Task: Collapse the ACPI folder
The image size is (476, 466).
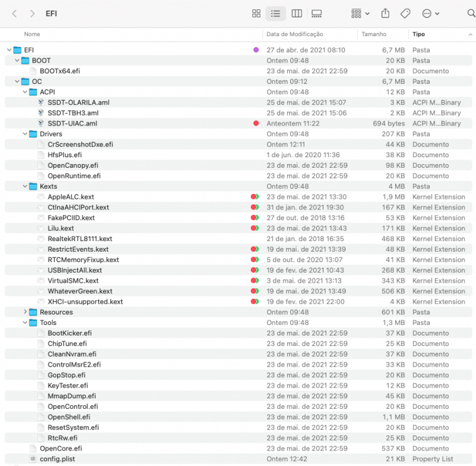Action: pos(25,92)
